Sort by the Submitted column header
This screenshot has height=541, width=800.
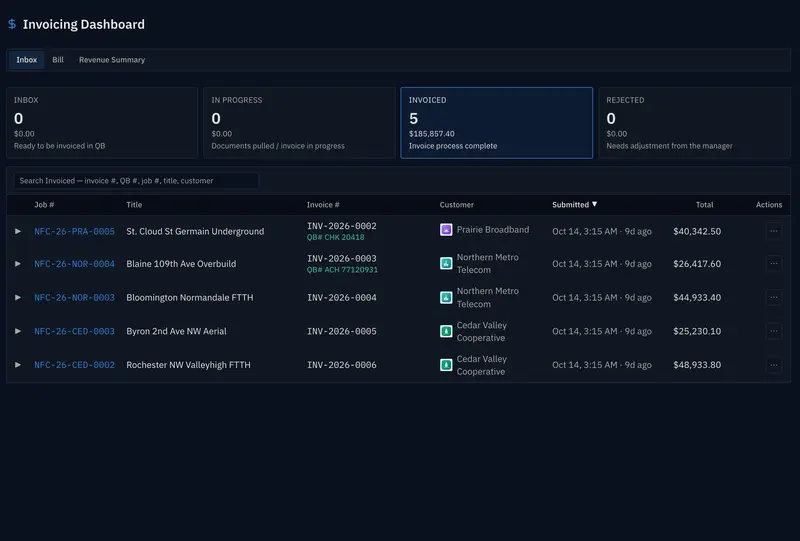pos(570,205)
